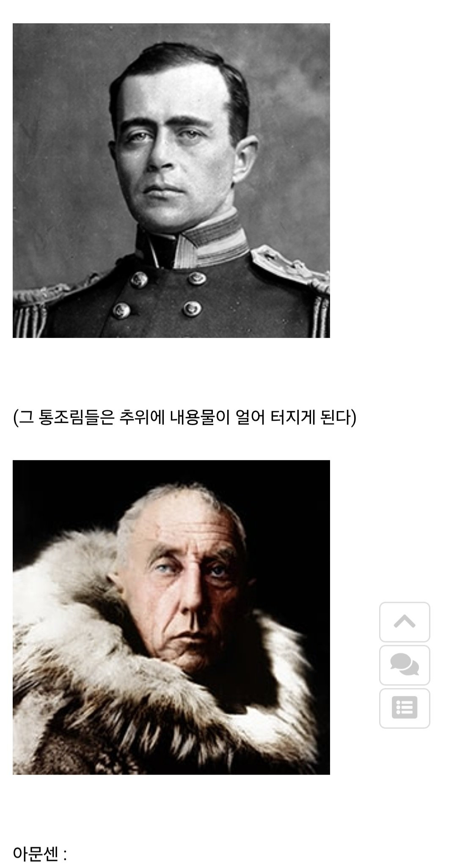The height and width of the screenshot is (868, 457).
Task: Tap the upper-right brass uniform button
Action: [x=196, y=278]
